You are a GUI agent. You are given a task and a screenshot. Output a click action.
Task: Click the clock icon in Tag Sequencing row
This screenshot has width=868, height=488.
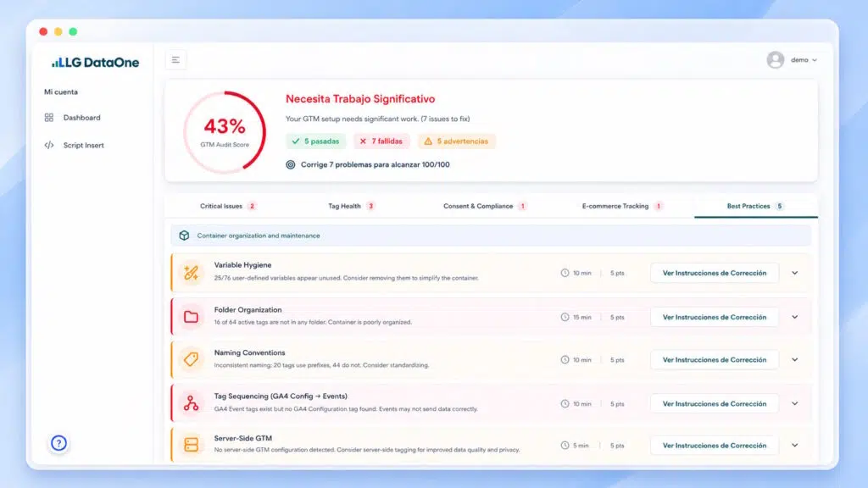565,404
